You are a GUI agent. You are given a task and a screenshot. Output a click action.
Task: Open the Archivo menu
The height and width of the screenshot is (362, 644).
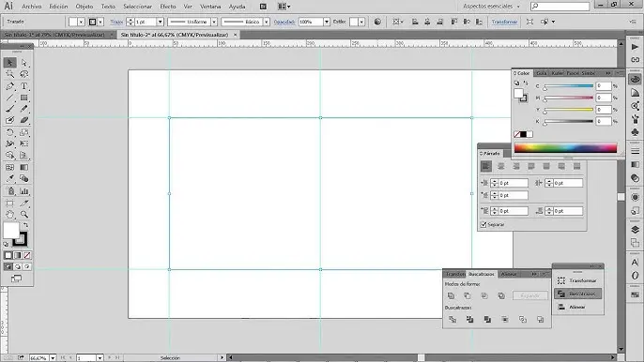click(32, 7)
